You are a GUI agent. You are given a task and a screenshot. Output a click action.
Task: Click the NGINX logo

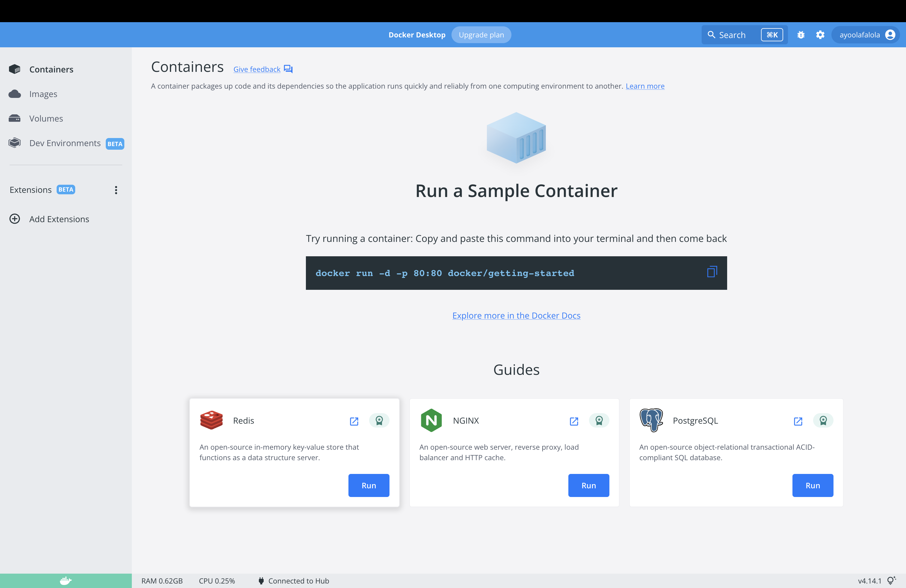(431, 420)
